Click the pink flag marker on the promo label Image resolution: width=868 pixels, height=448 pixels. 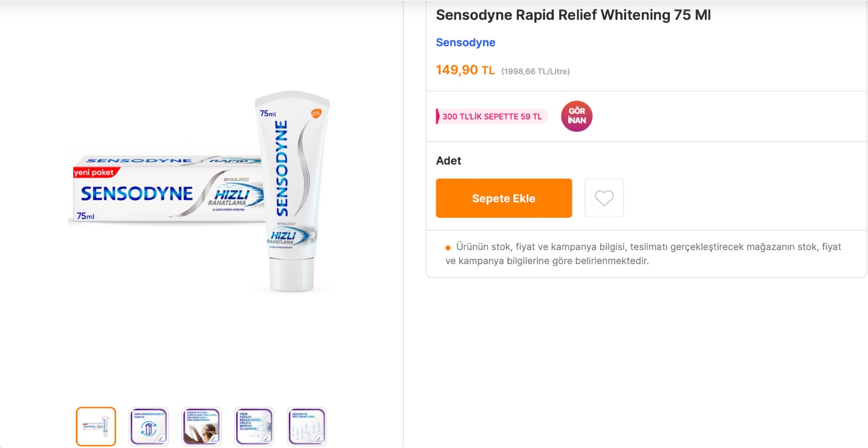coord(437,116)
